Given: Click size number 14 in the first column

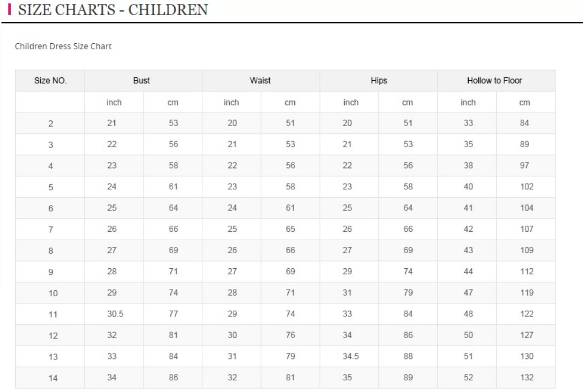Looking at the screenshot, I should [x=53, y=378].
